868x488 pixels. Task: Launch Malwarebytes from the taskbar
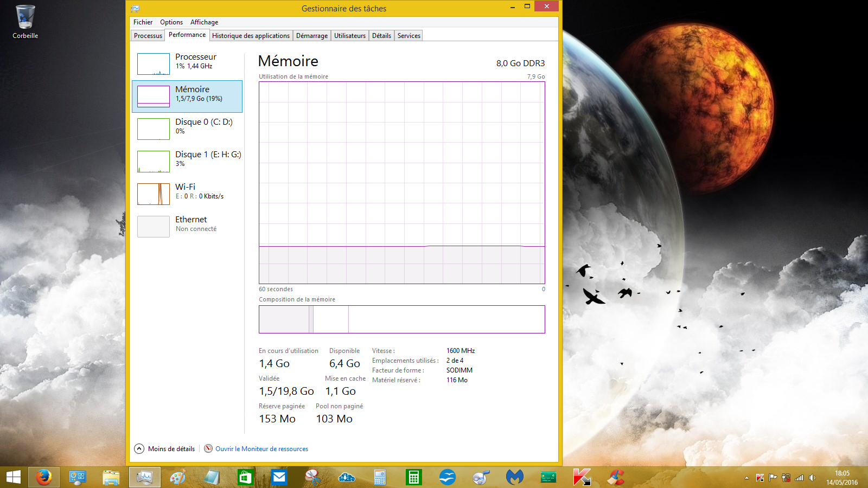tap(514, 477)
